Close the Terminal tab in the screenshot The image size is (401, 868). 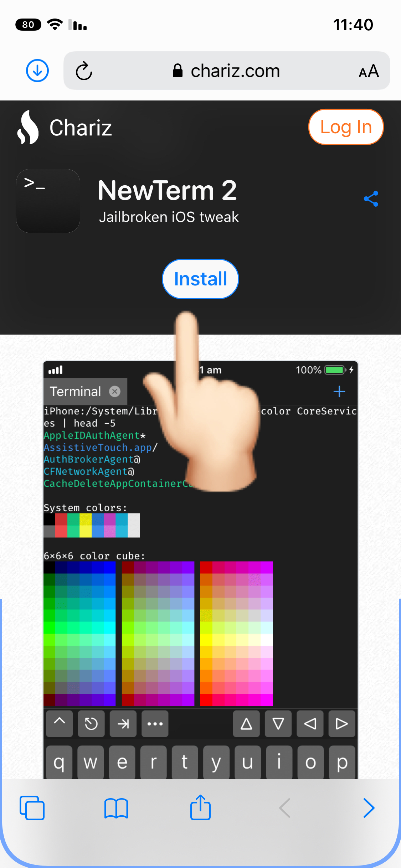coord(115,392)
